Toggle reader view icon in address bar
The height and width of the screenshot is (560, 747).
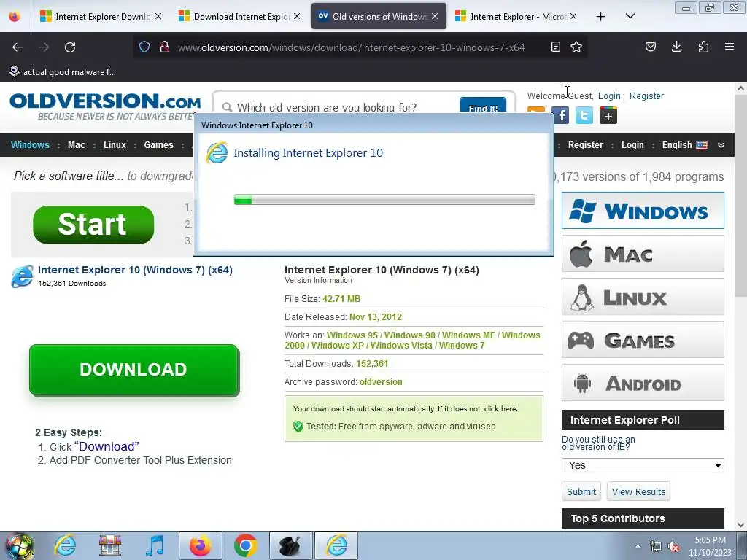(555, 47)
